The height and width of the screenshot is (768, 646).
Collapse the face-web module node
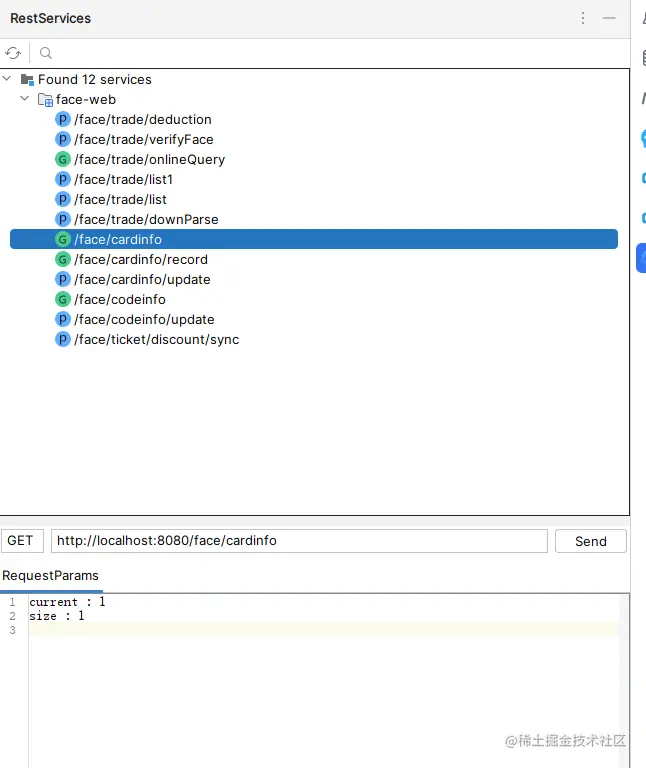point(24,98)
